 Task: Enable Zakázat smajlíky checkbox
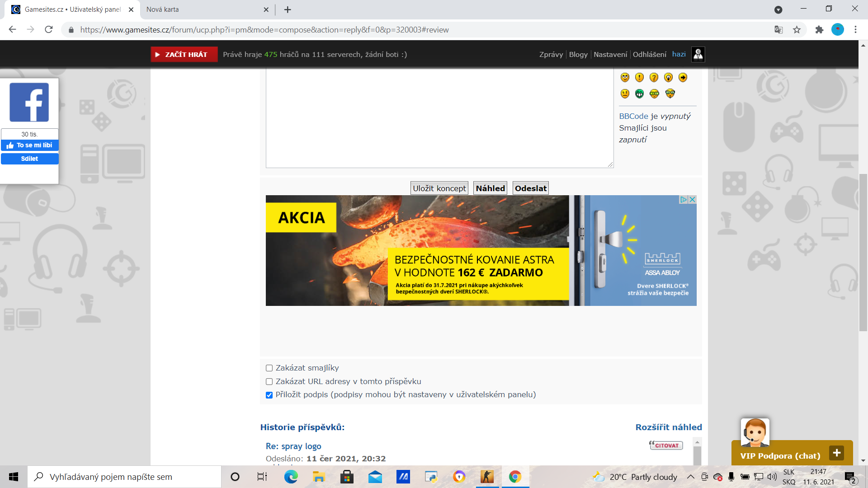click(269, 368)
